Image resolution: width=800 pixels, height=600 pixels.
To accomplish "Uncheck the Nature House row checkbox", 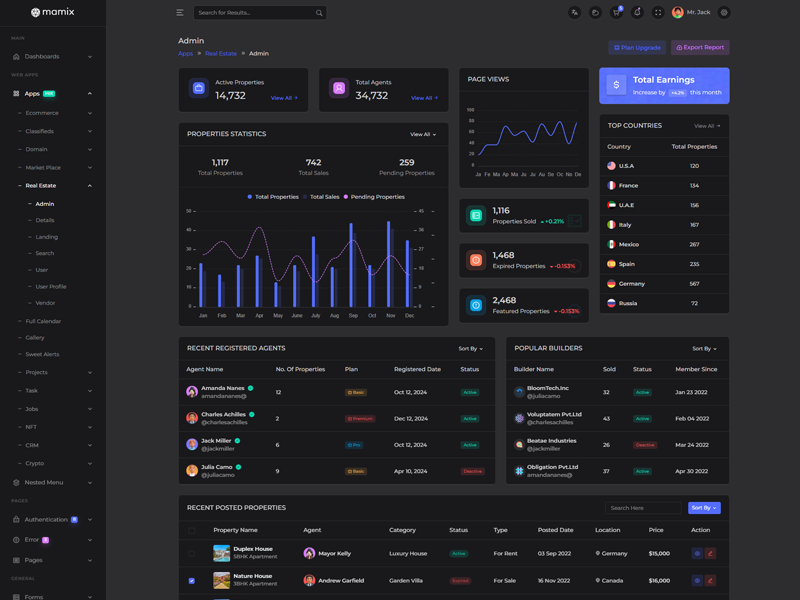I will tap(192, 580).
